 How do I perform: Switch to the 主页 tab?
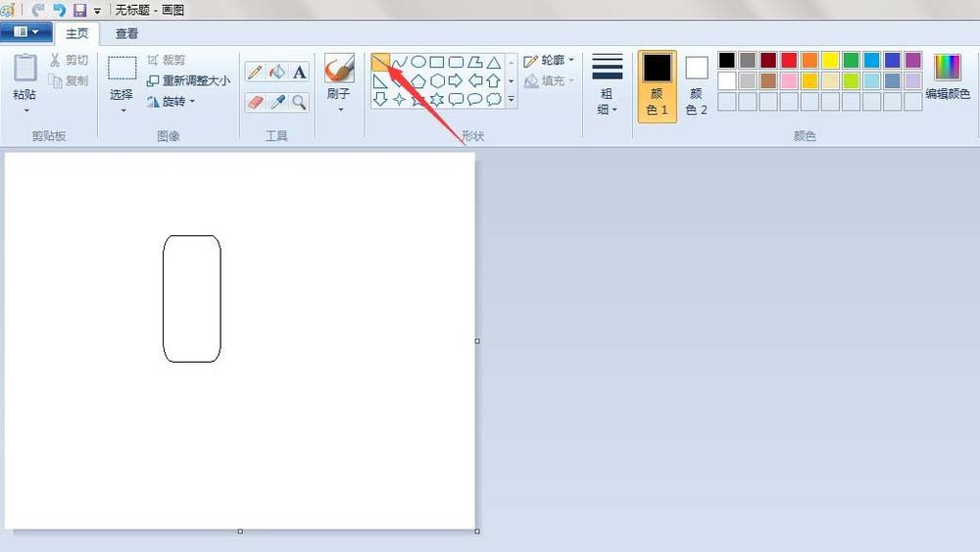[x=76, y=33]
